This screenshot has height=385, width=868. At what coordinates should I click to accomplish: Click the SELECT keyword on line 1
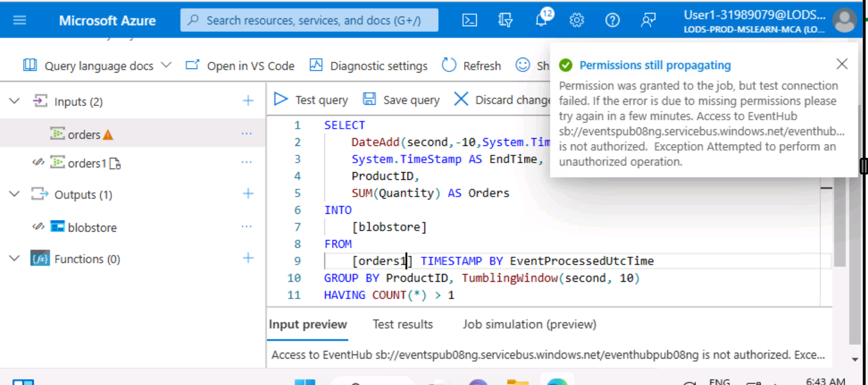(345, 125)
